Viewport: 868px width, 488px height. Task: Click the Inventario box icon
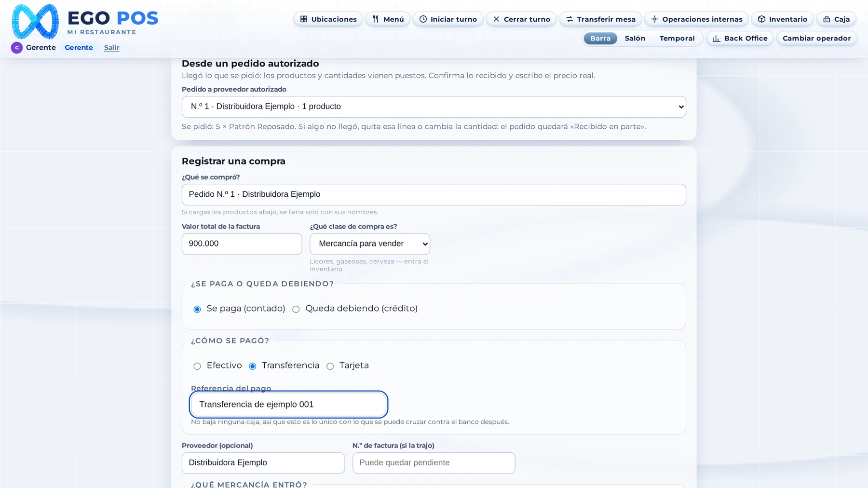[x=761, y=19]
